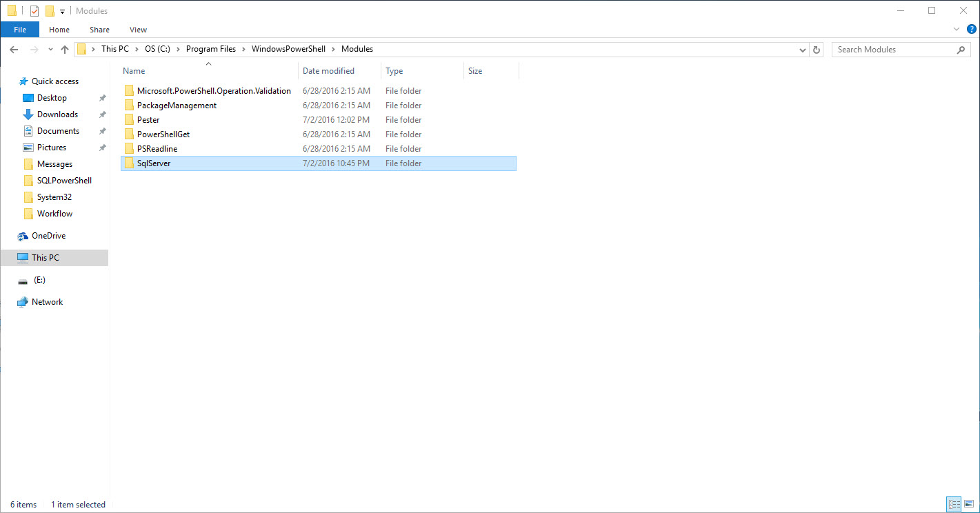Select Microsoft.PowerShell.Operation.Validation folder
The width and height of the screenshot is (980, 513).
point(214,90)
